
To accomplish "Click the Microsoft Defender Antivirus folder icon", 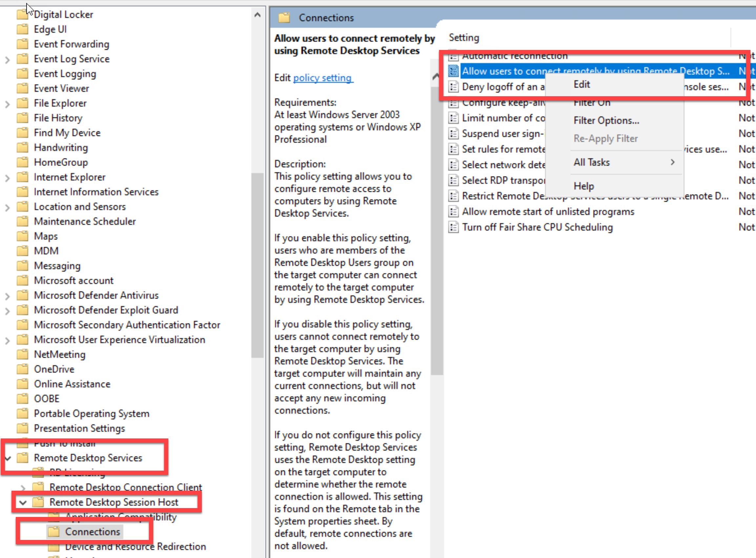I will 23,295.
